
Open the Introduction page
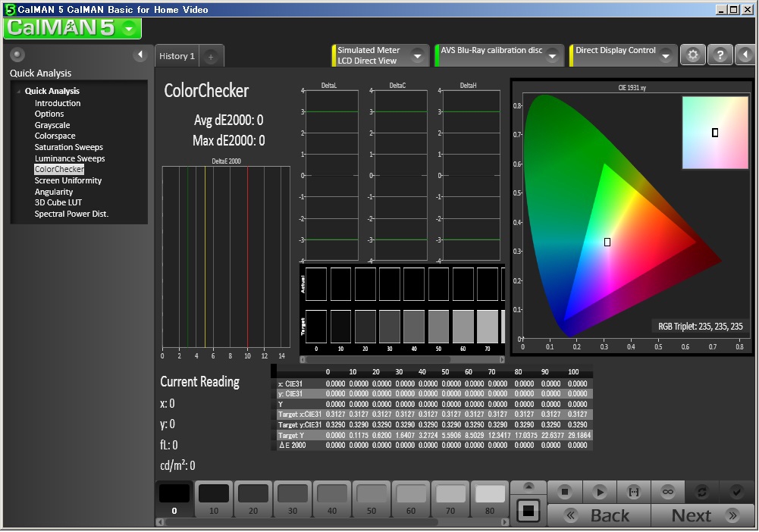pos(58,103)
